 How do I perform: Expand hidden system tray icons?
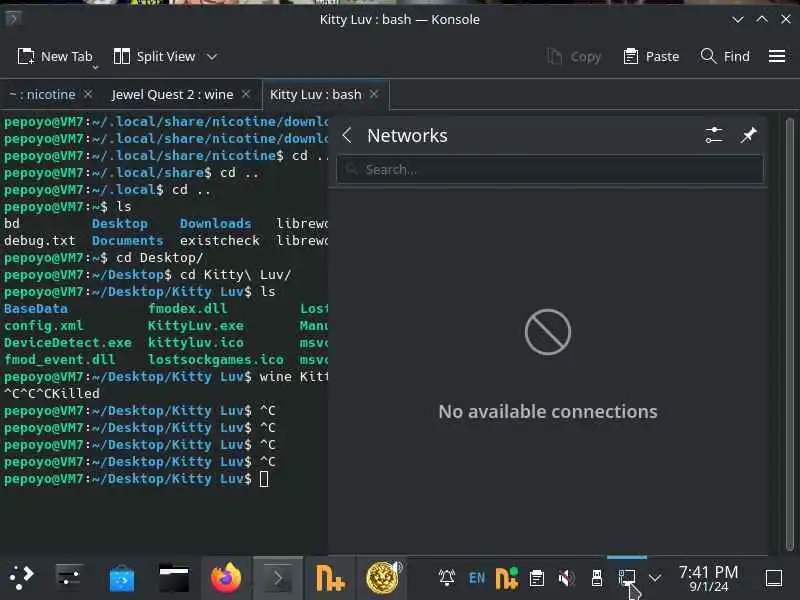click(655, 578)
